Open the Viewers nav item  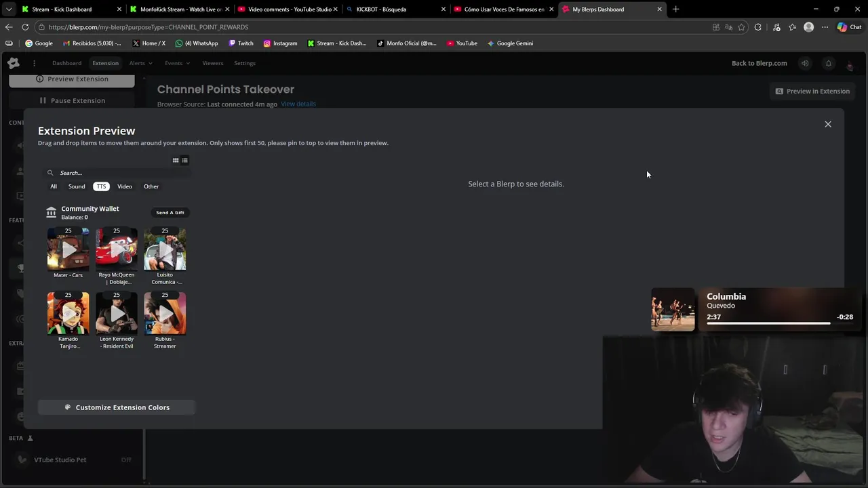point(212,63)
